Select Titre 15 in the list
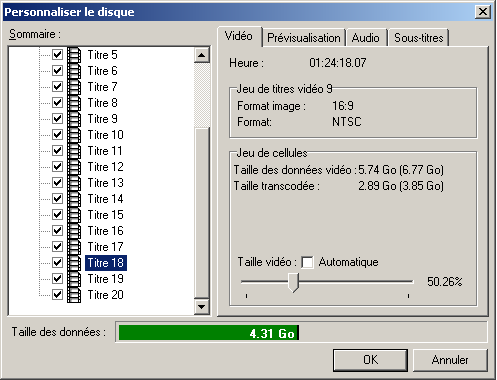 click(106, 215)
